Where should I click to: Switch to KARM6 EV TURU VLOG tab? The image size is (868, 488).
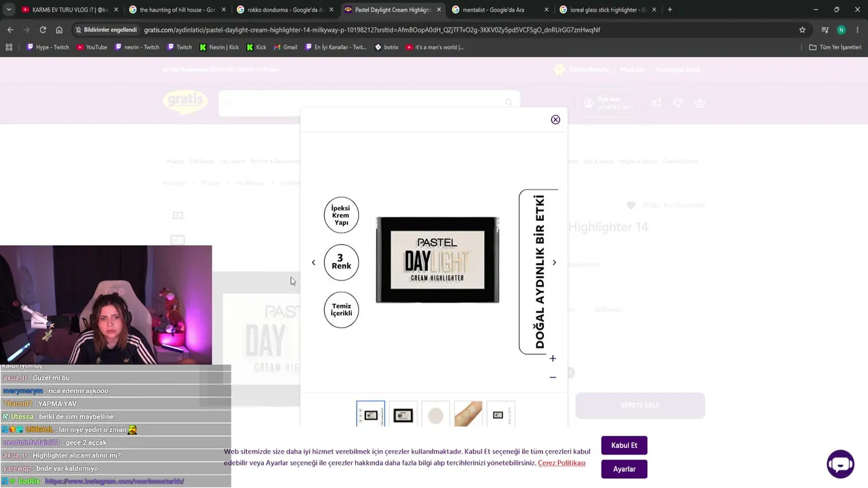tap(70, 9)
